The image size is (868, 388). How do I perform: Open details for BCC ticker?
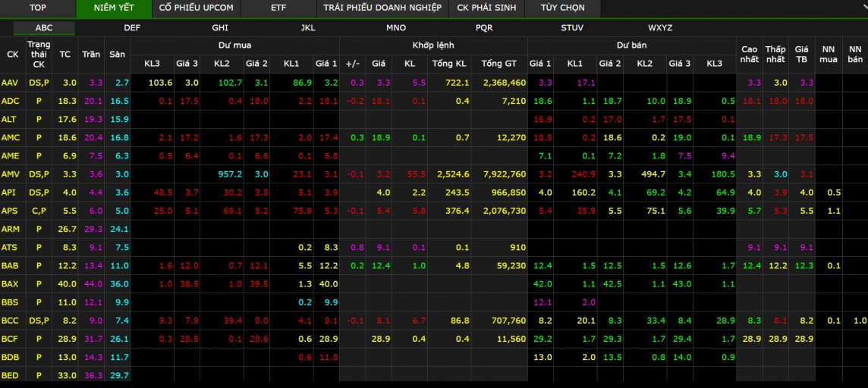[10, 321]
